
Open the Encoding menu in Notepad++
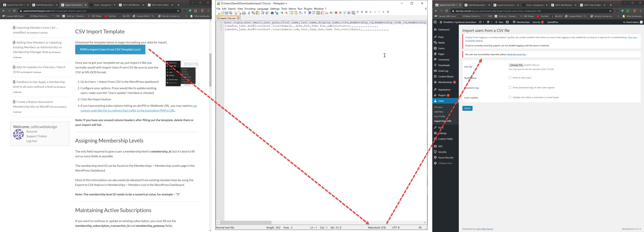click(x=250, y=9)
